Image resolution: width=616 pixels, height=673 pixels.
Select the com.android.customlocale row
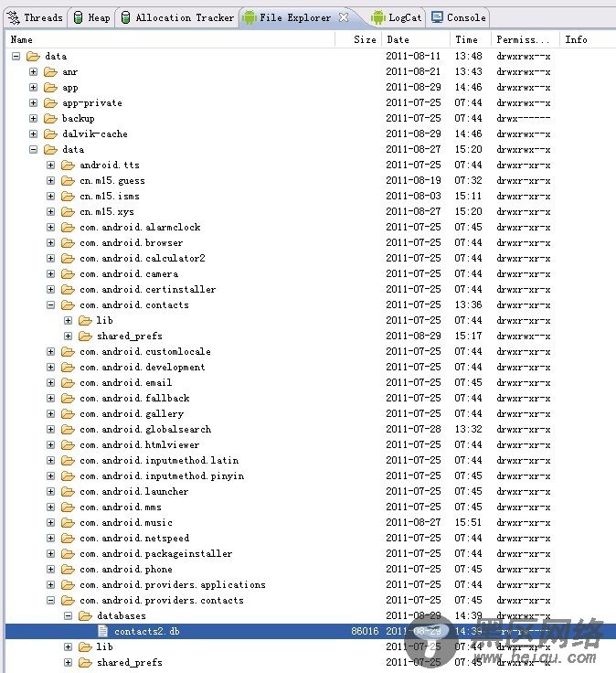(311, 351)
